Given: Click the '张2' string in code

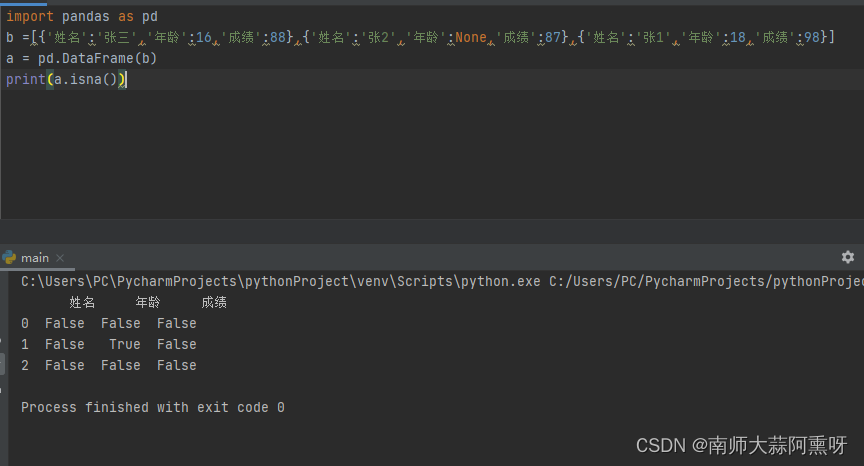Looking at the screenshot, I should (378, 37).
